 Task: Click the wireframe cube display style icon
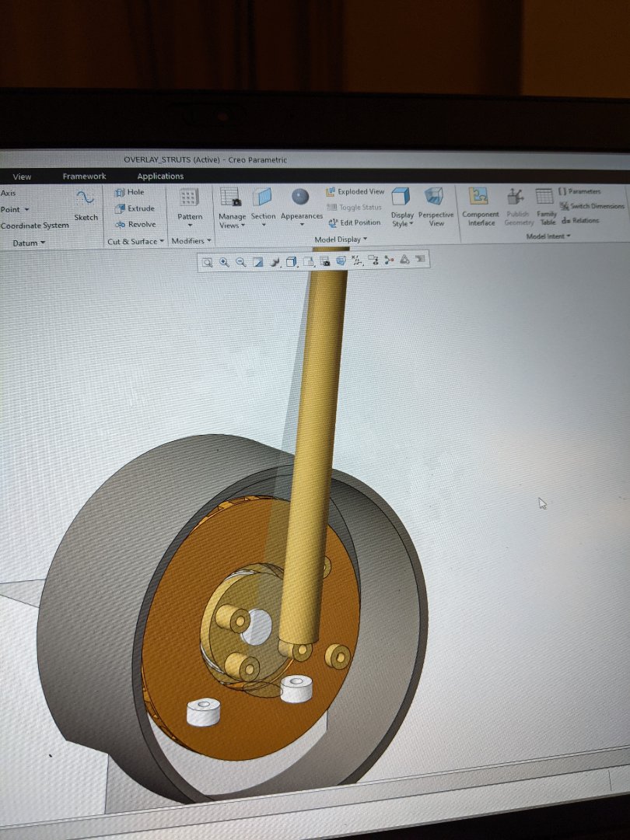pos(292,262)
